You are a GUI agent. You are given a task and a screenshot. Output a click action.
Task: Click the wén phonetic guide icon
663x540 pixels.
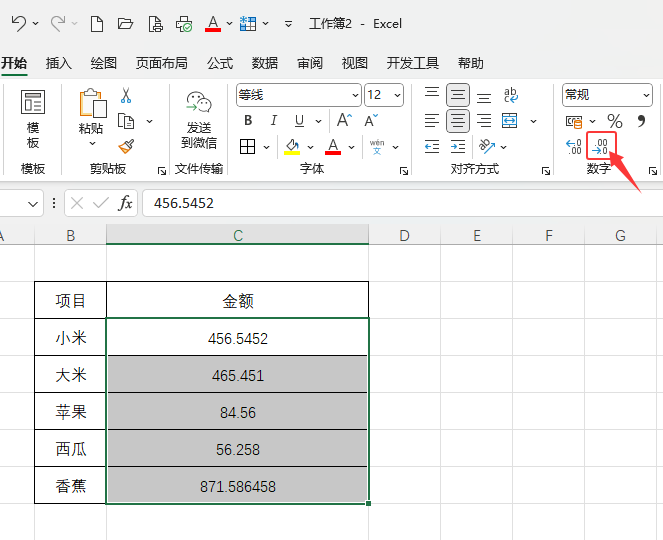coord(377,147)
